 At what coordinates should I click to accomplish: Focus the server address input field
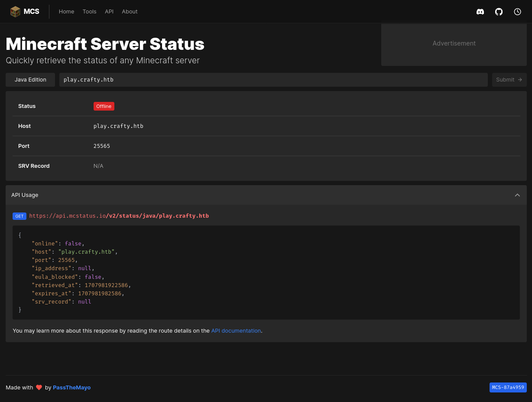[273, 80]
